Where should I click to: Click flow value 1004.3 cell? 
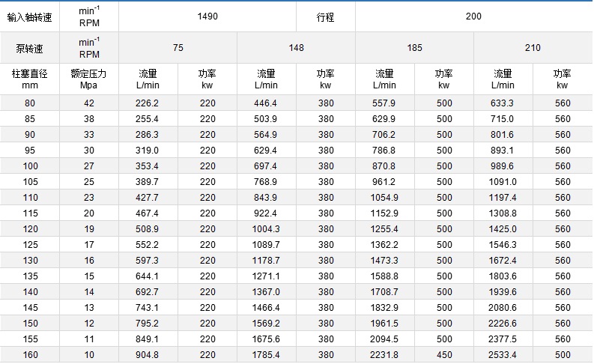(267, 228)
